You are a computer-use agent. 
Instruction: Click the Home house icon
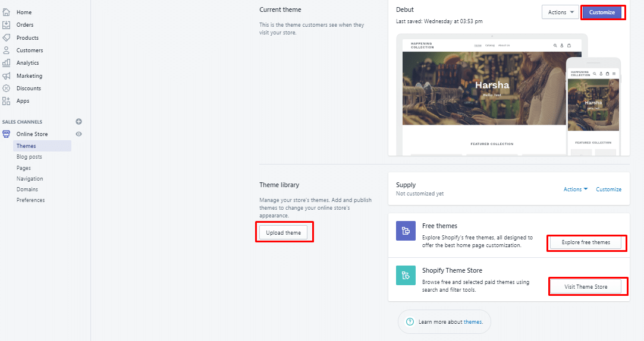click(6, 12)
